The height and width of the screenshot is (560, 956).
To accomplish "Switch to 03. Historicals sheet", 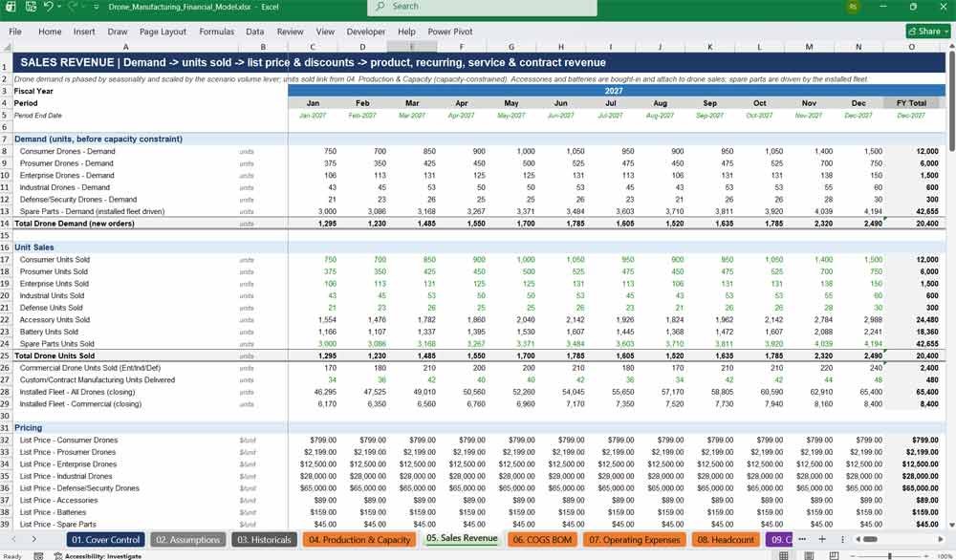I will click(x=264, y=540).
